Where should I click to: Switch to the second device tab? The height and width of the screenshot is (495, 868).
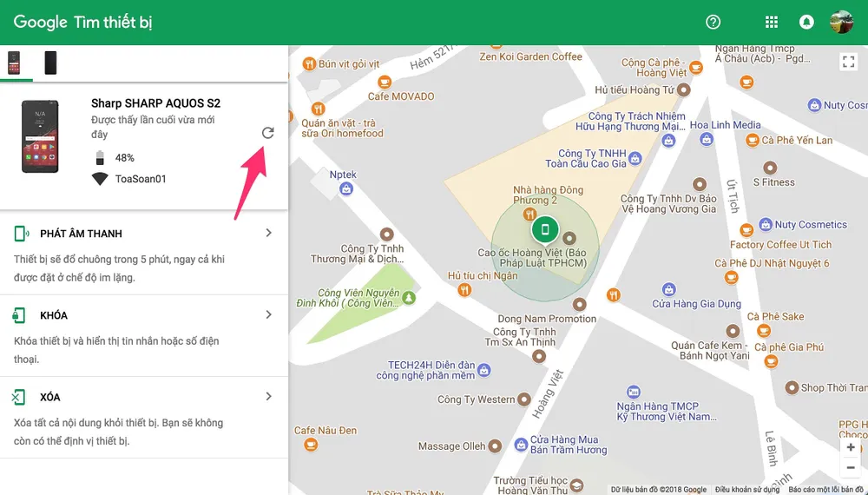(x=50, y=63)
